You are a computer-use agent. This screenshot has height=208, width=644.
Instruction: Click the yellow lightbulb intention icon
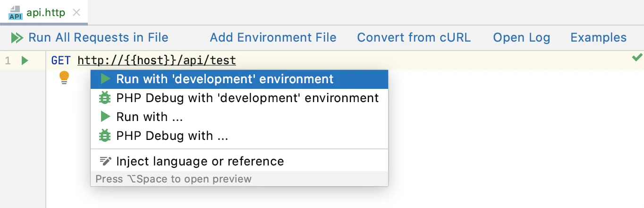pyautogui.click(x=64, y=78)
